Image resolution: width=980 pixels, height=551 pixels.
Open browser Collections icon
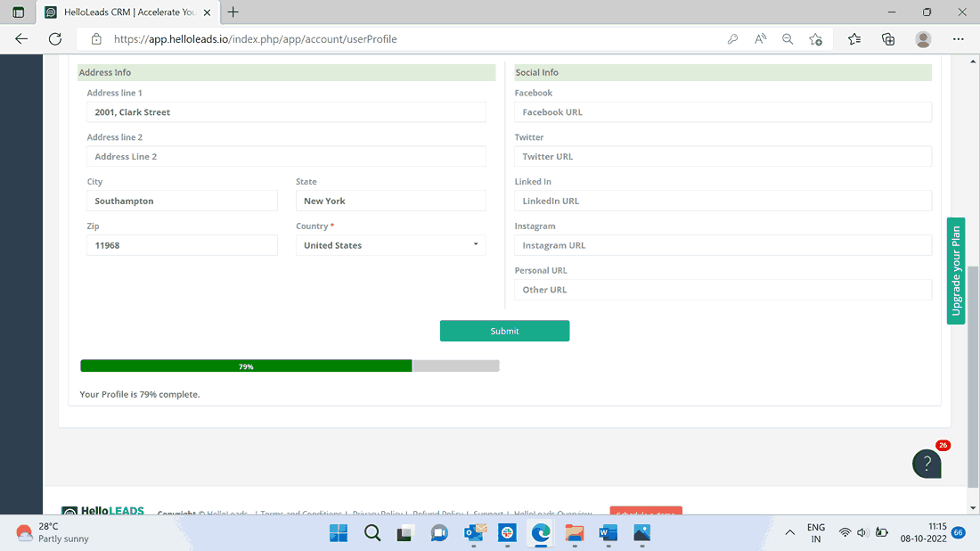tap(888, 39)
